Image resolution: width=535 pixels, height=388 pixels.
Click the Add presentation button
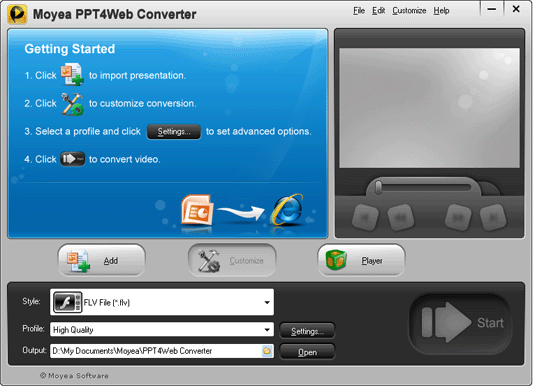(x=102, y=261)
